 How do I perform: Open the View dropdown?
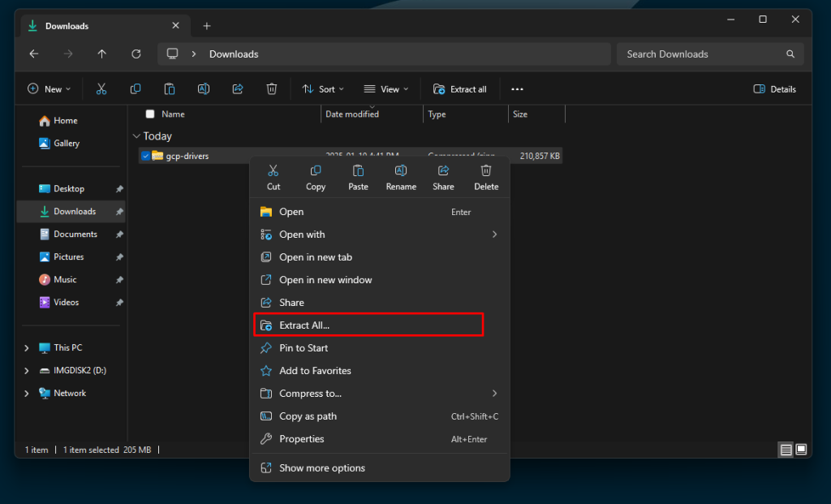click(385, 88)
